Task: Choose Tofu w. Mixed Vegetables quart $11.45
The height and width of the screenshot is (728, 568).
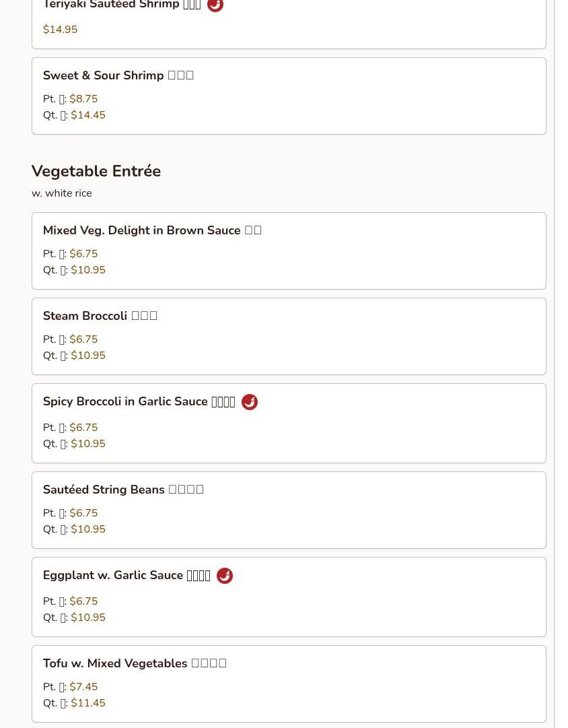Action: 88,703
